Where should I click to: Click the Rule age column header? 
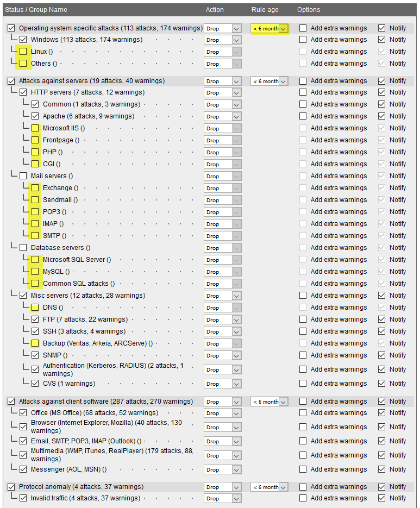pyautogui.click(x=265, y=10)
